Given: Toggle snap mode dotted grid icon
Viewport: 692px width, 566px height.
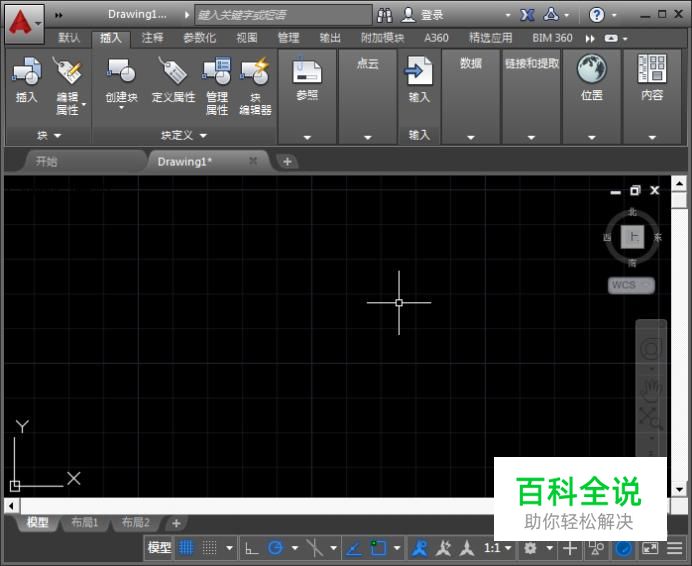Looking at the screenshot, I should click(210, 548).
